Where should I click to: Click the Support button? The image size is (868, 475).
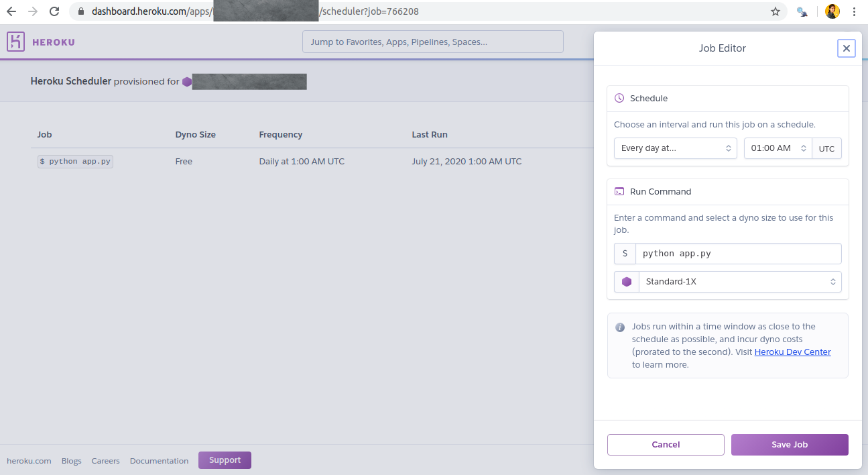click(x=225, y=460)
